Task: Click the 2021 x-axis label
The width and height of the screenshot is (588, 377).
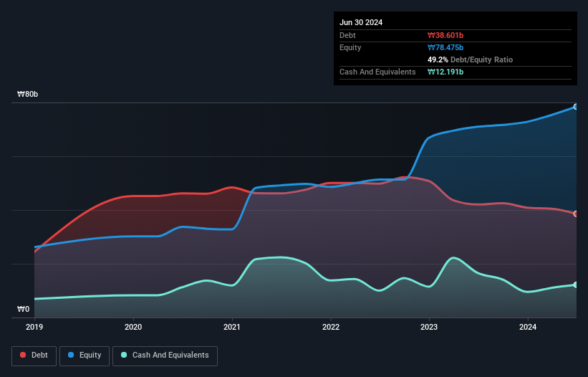Action: (232, 327)
